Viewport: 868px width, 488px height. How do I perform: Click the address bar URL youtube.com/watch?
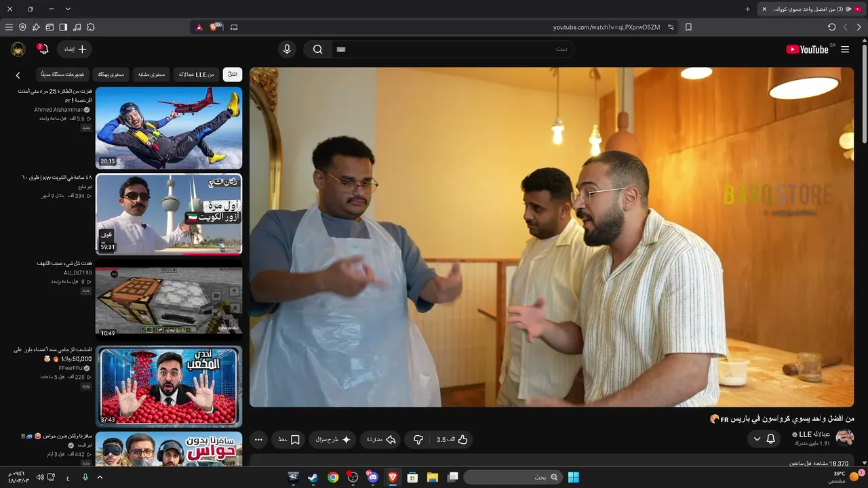pos(606,27)
